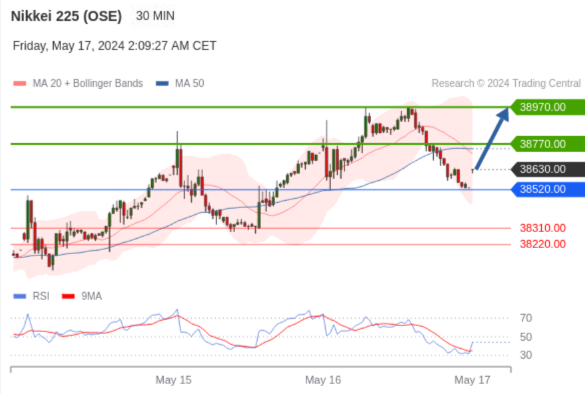
Task: Click the blue RSI legend swatch
Action: (20, 296)
